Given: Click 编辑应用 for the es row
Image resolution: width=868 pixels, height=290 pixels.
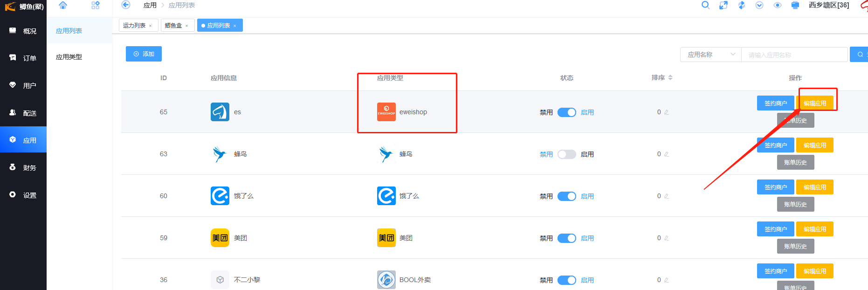Looking at the screenshot, I should pyautogui.click(x=814, y=104).
